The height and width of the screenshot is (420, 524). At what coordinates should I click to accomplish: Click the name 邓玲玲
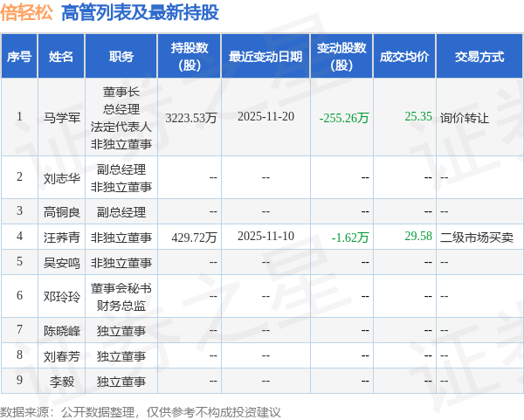[62, 297]
